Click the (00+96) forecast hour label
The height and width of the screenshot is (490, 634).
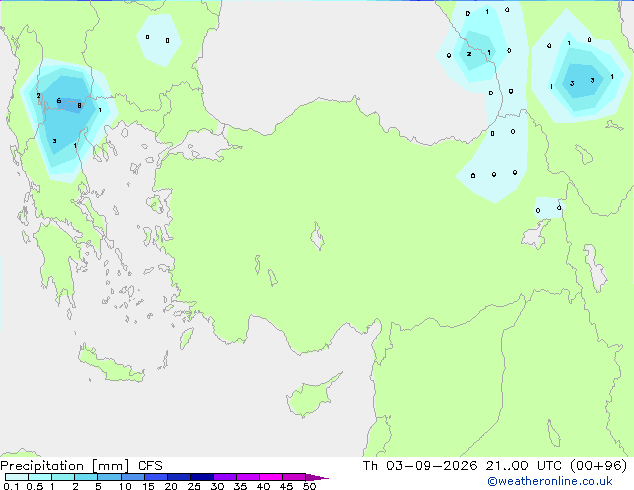coord(598,466)
